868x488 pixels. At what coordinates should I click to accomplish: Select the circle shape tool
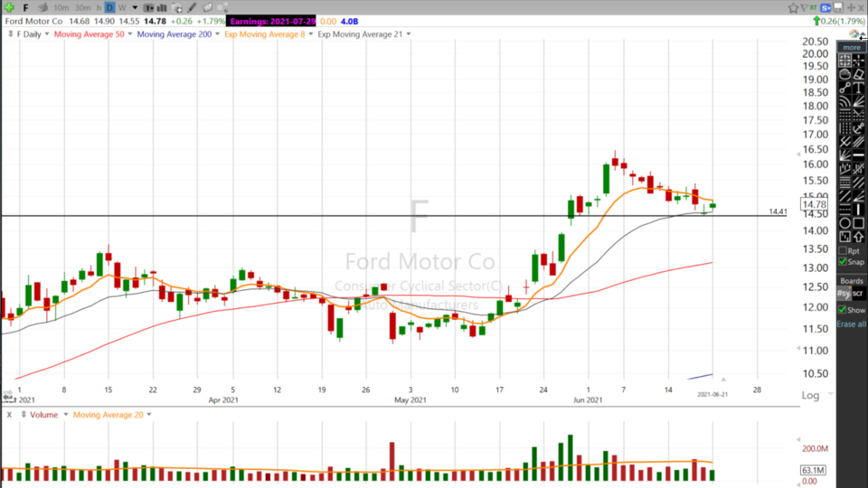click(844, 222)
